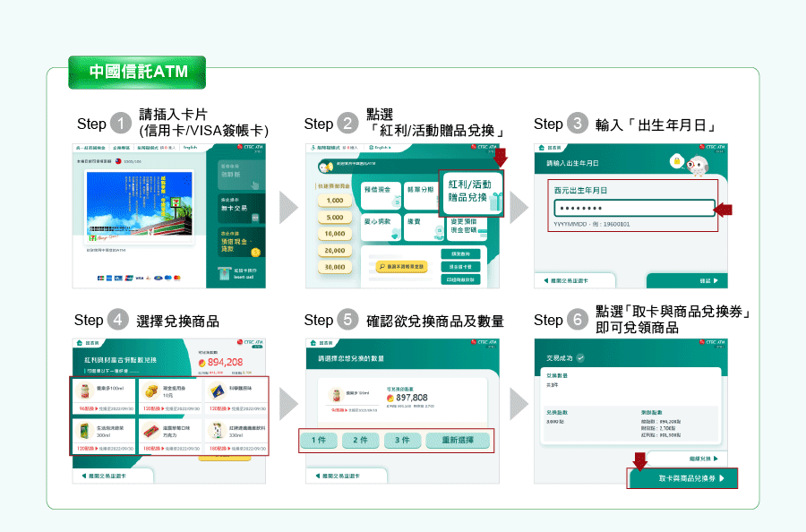
Task: Click the middle green button right of search
Action: click(x=460, y=267)
